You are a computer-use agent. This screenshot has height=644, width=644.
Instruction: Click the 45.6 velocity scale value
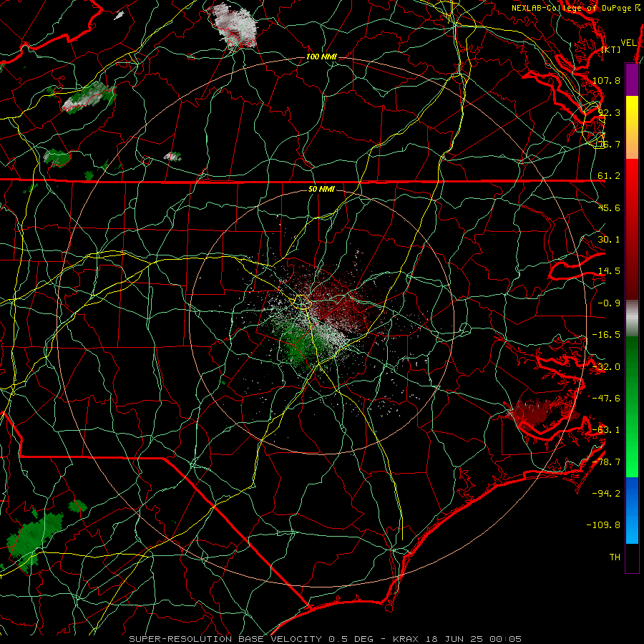pyautogui.click(x=609, y=208)
